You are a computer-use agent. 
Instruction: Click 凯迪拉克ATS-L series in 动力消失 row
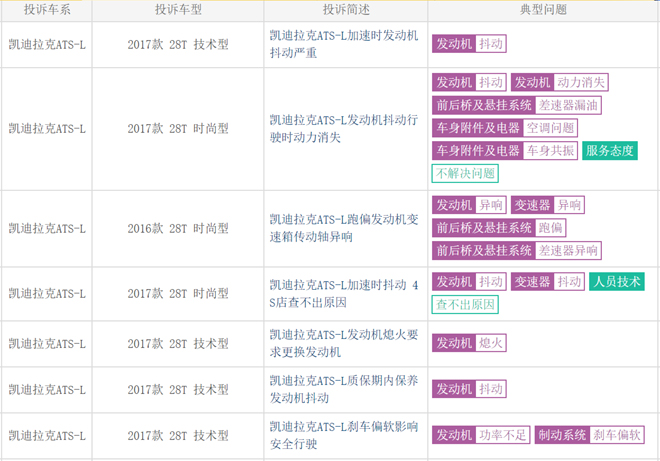point(47,128)
